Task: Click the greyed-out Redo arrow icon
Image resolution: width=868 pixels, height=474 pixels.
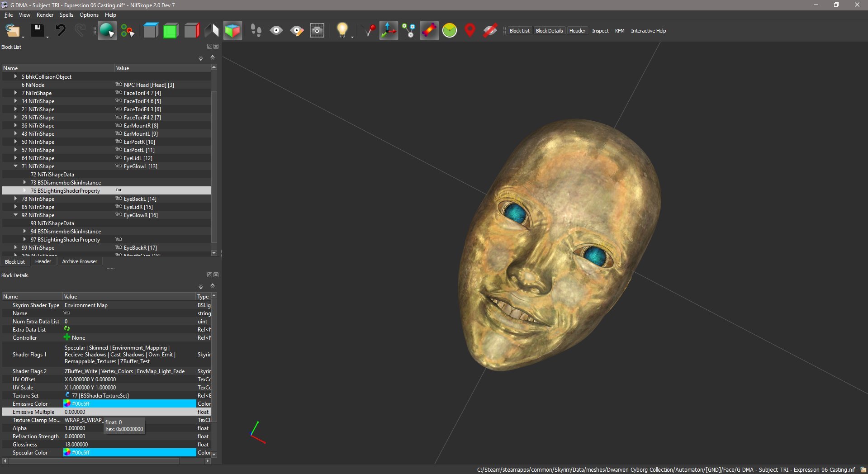Action: [80, 31]
